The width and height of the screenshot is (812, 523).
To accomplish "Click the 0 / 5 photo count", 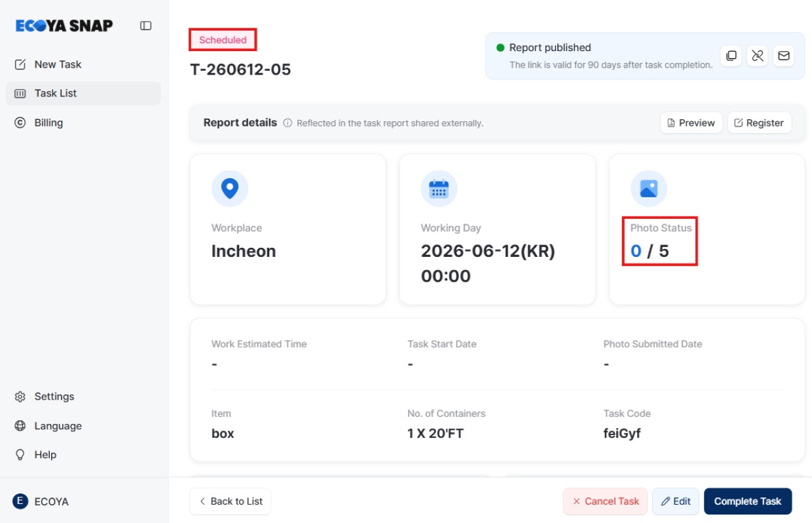I will pyautogui.click(x=650, y=252).
